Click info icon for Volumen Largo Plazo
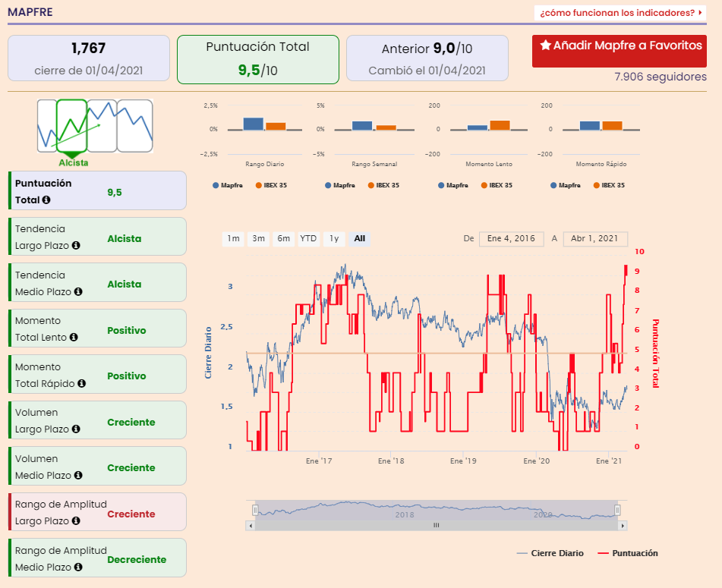Image resolution: width=722 pixels, height=588 pixels. coord(76,429)
